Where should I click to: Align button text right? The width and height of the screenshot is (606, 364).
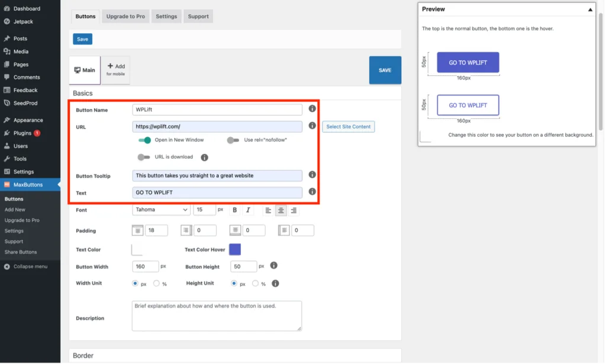[294, 211]
